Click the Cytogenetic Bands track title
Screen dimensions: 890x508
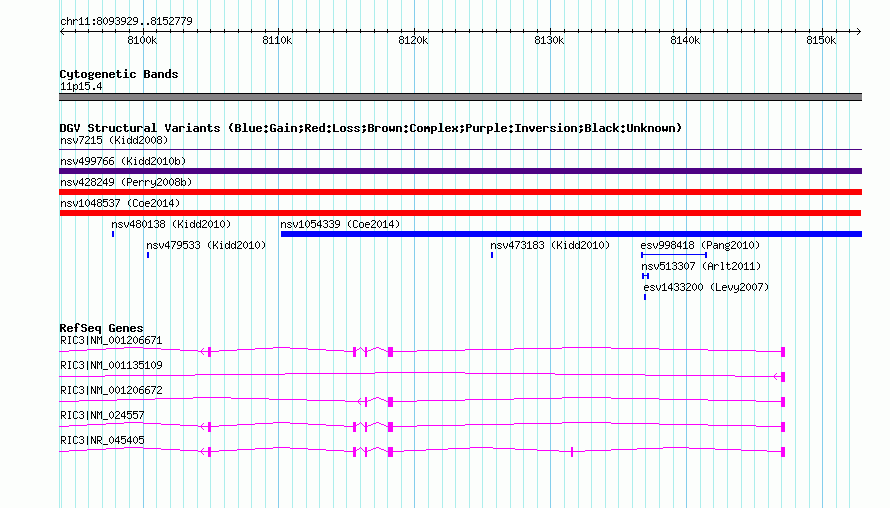pos(119,74)
